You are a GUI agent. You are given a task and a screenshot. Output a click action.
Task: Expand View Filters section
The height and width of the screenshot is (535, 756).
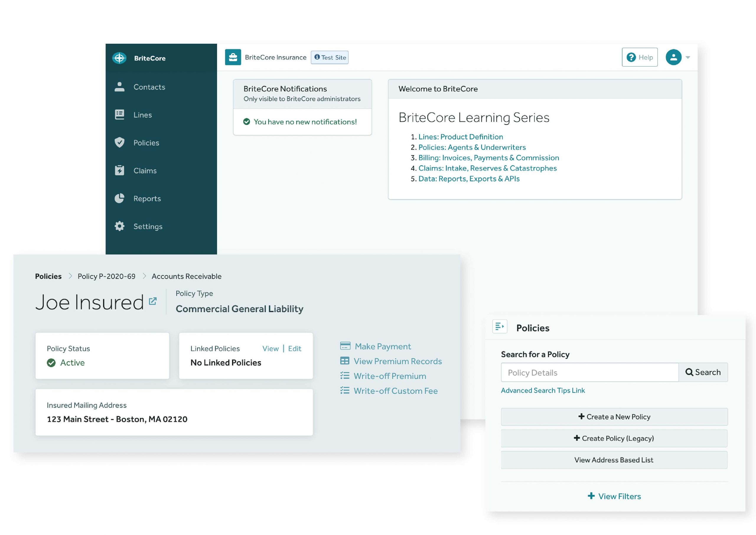[x=614, y=496]
